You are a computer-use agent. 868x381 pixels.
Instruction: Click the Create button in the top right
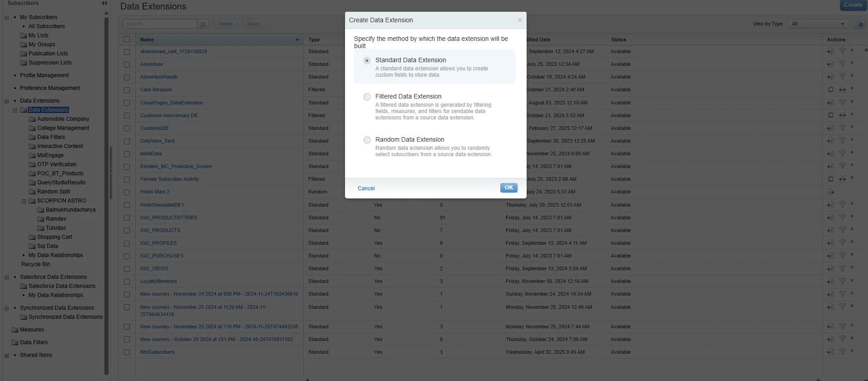(x=853, y=5)
